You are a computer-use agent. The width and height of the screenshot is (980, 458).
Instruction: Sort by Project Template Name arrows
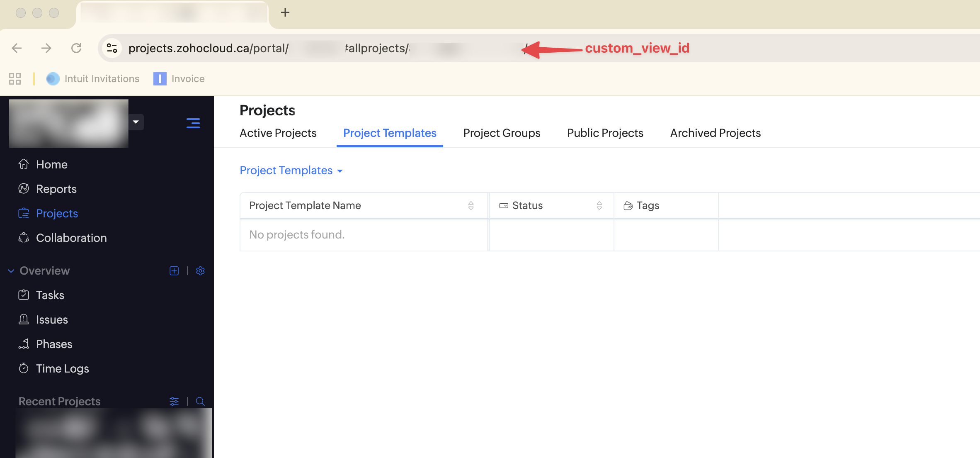point(471,206)
